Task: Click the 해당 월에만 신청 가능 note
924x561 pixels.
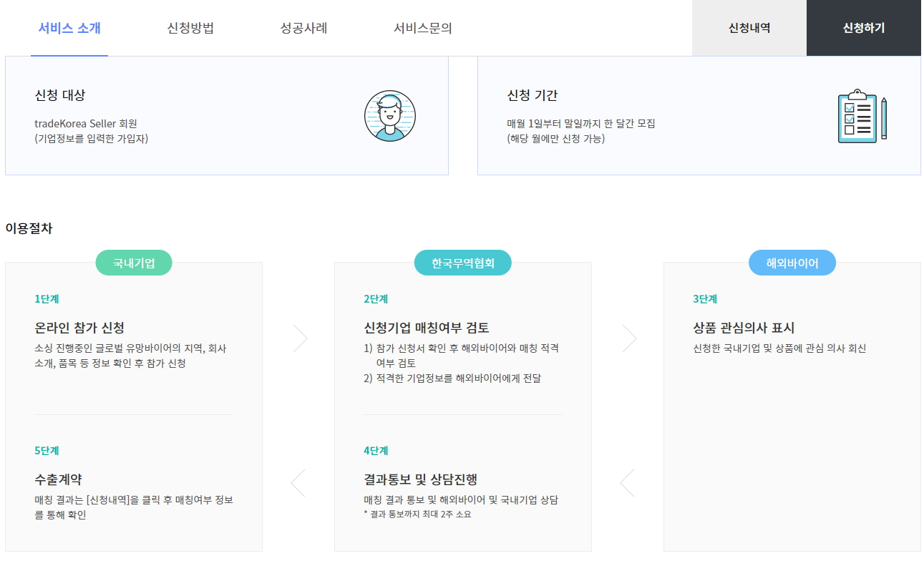Action: pyautogui.click(x=555, y=138)
